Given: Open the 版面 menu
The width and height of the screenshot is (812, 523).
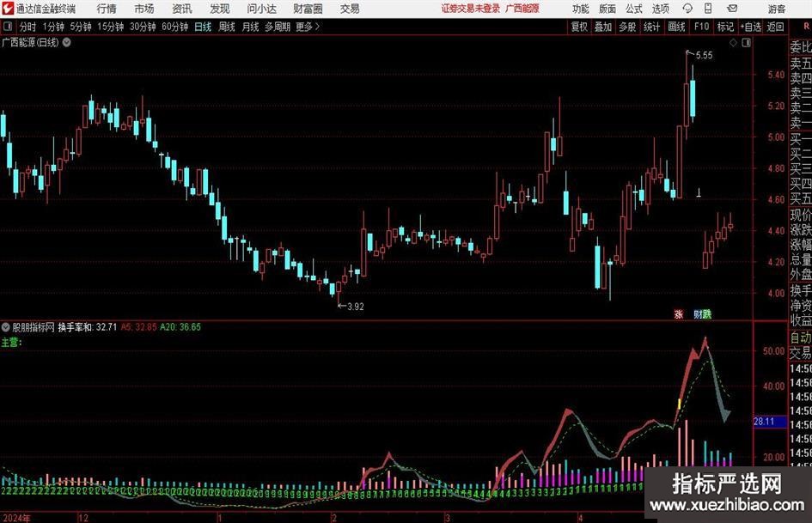Looking at the screenshot, I should click(x=607, y=9).
